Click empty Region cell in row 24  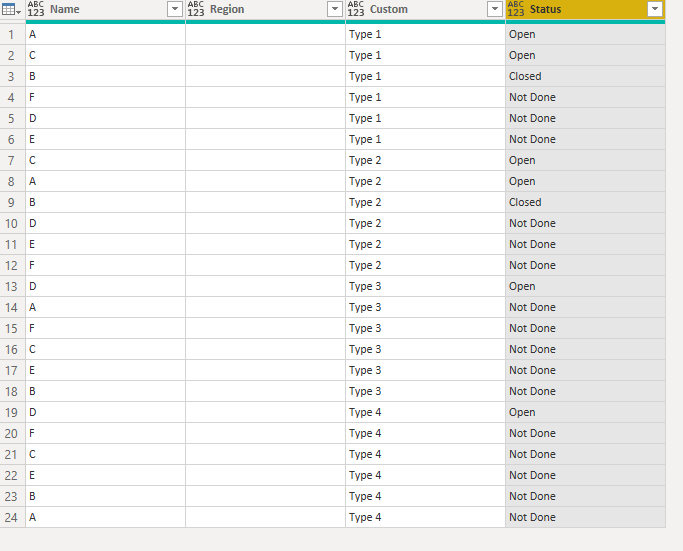point(265,517)
